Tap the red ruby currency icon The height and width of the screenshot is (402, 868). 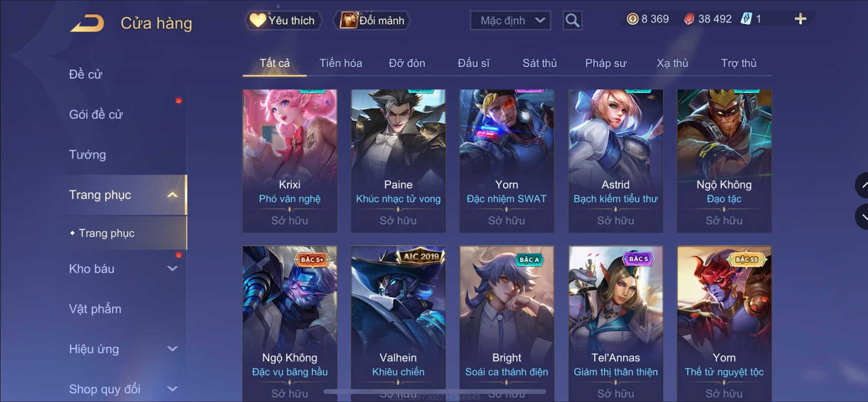click(x=689, y=19)
